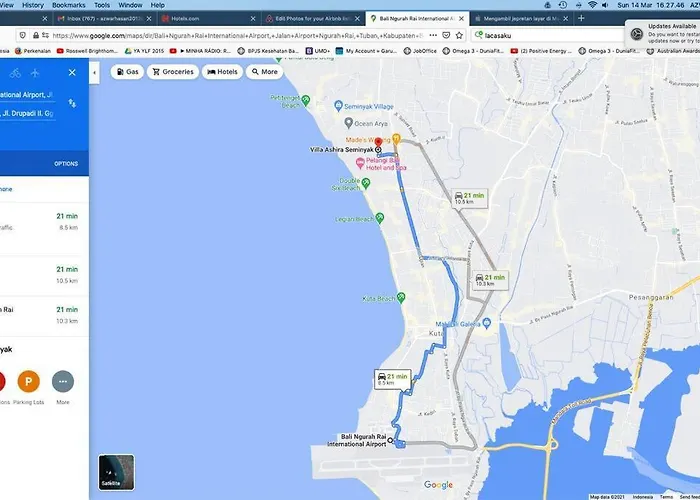Save the page to Pocket

446,35
